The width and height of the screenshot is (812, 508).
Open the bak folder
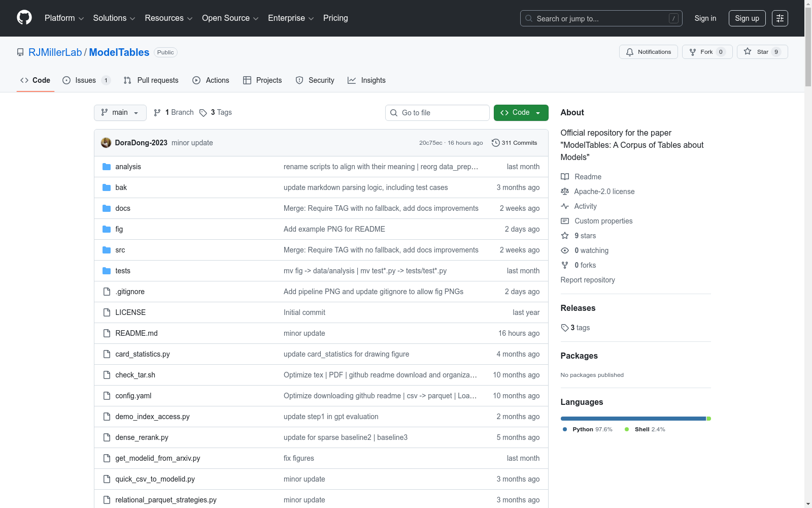[121, 187]
